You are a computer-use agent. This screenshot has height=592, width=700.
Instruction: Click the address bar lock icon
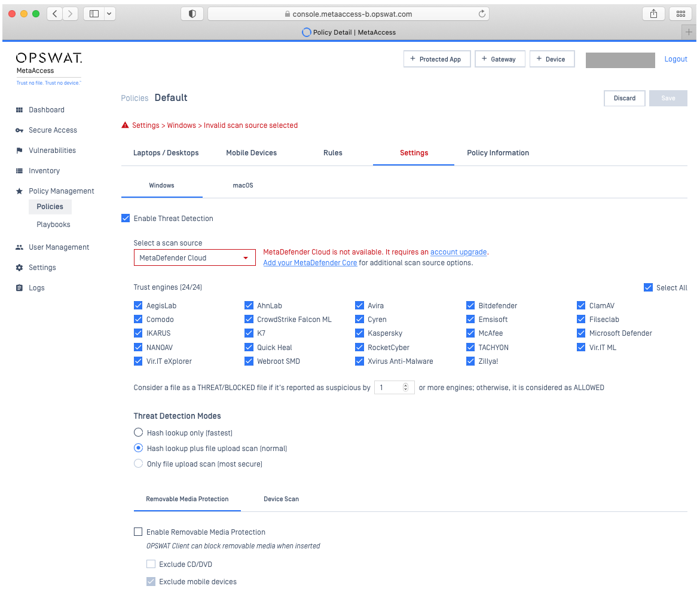(288, 14)
